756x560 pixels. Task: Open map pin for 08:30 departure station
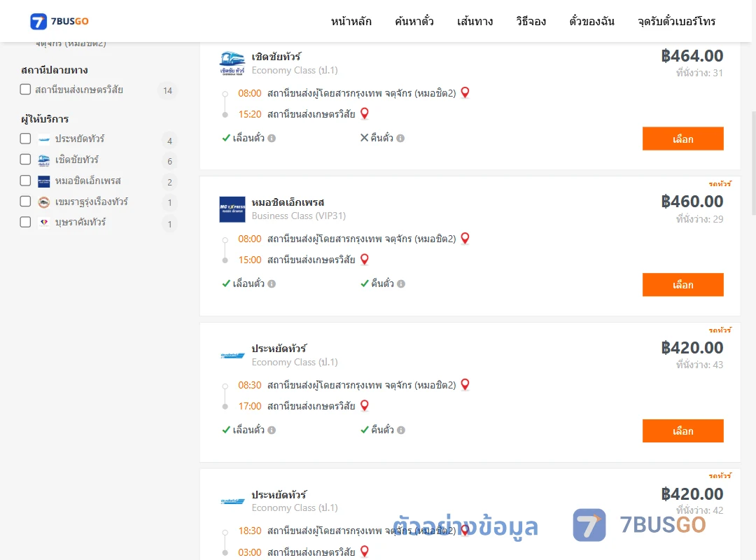coord(465,384)
